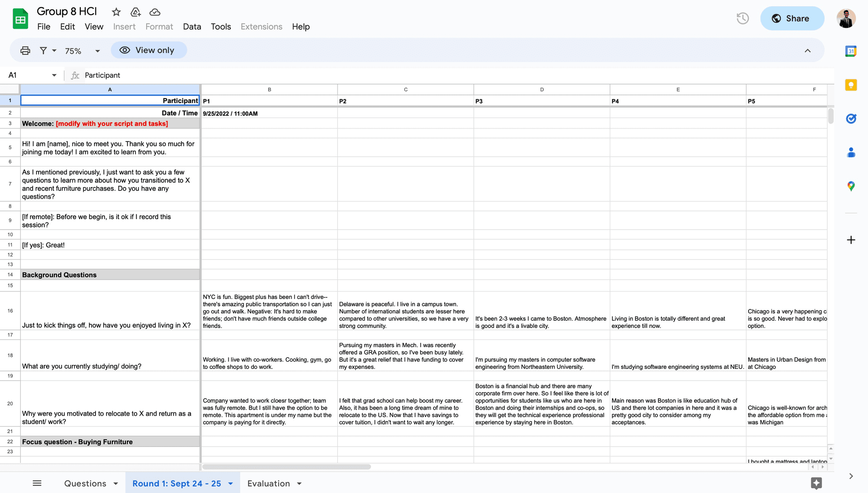
Task: Select row 16 header
Action: (x=10, y=311)
